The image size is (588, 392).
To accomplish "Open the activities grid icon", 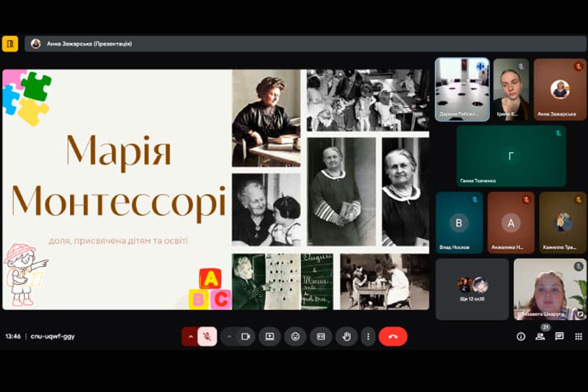I will pyautogui.click(x=579, y=336).
